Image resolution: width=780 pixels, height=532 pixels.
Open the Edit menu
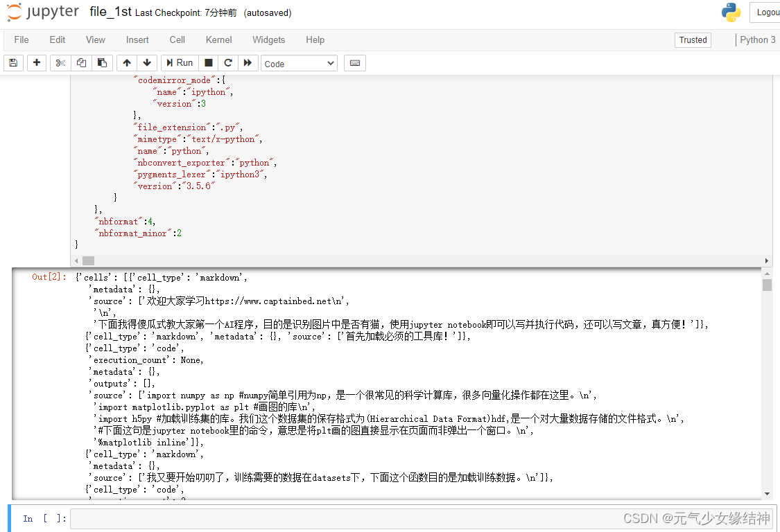pos(58,39)
